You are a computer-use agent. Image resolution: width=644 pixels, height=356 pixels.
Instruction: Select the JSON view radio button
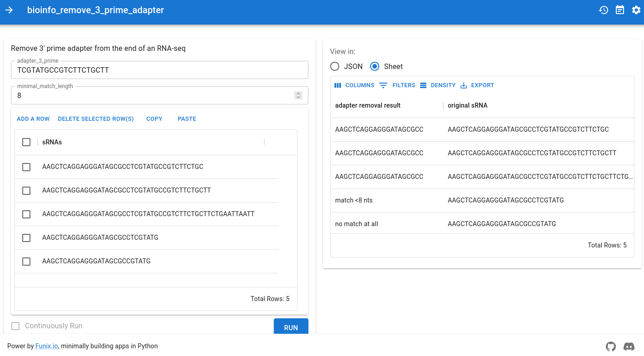click(335, 66)
